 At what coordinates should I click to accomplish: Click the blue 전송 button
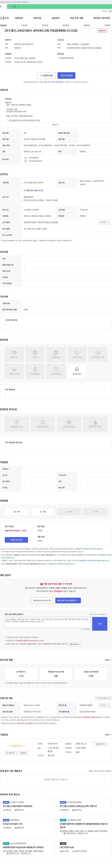[x=100, y=624]
